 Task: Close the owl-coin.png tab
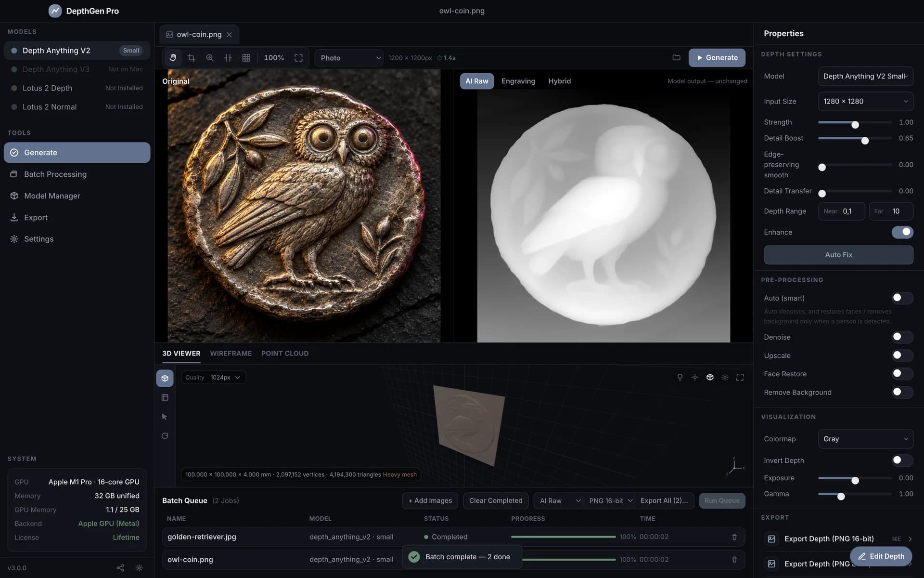coord(230,35)
